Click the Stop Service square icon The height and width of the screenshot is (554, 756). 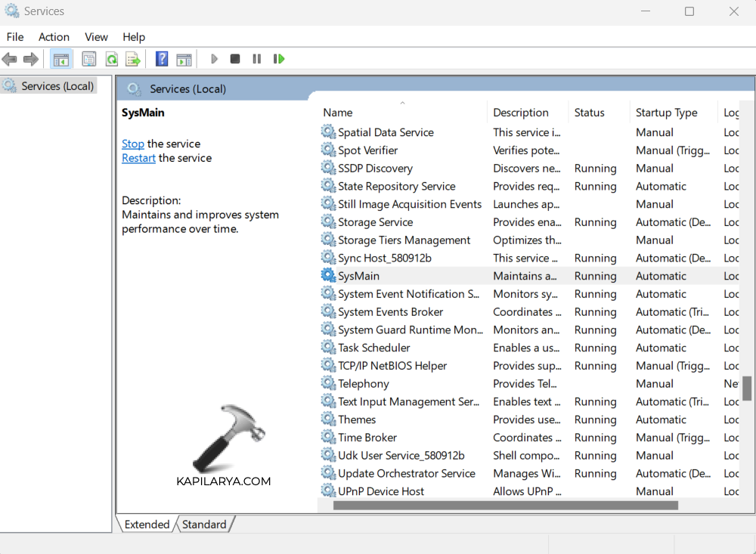235,59
